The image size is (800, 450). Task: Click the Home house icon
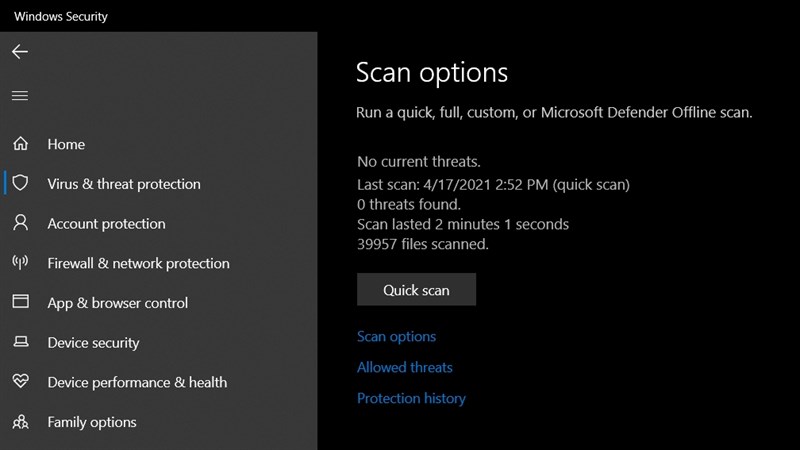pos(20,144)
